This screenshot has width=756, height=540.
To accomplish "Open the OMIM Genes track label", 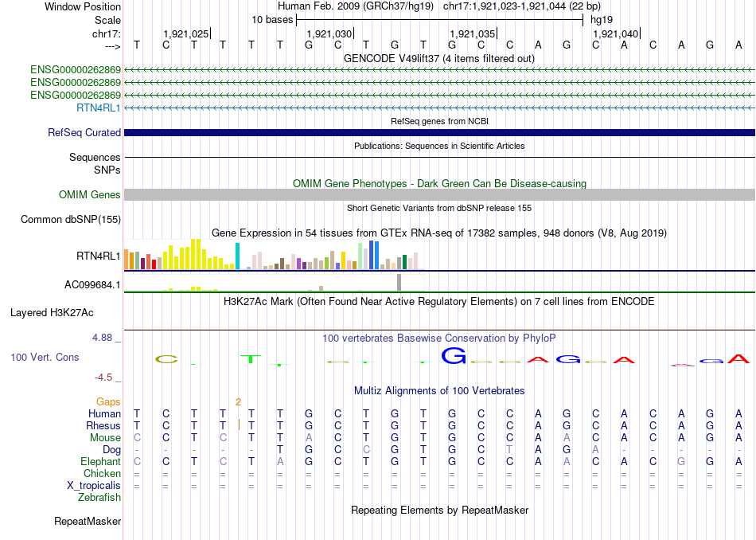I will tap(90, 194).
